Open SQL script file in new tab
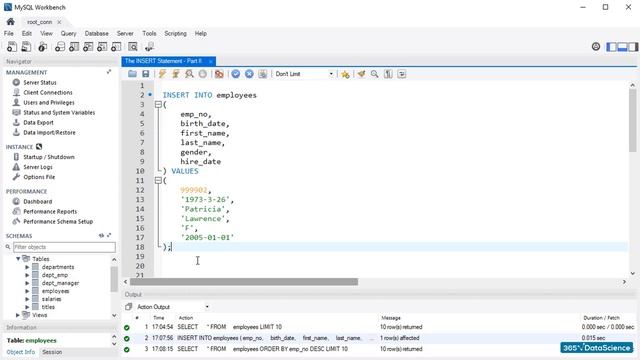Viewport: 640px width, 360px height. pos(26,47)
